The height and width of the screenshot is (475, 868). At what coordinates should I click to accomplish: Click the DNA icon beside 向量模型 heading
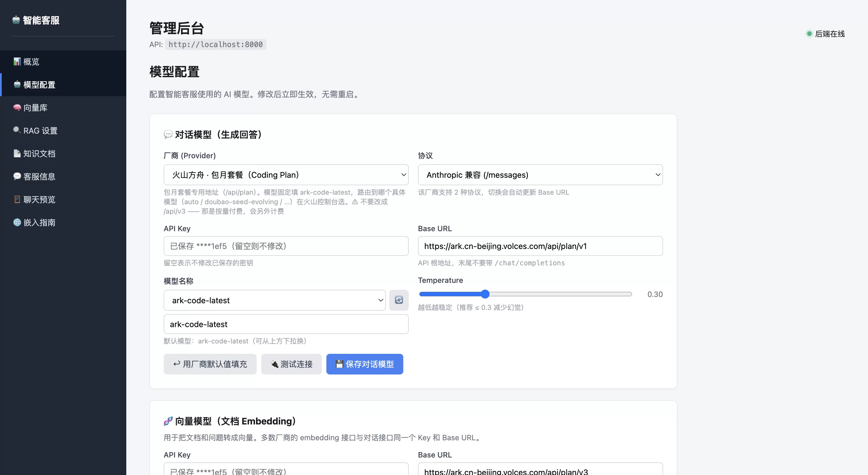[x=168, y=421]
